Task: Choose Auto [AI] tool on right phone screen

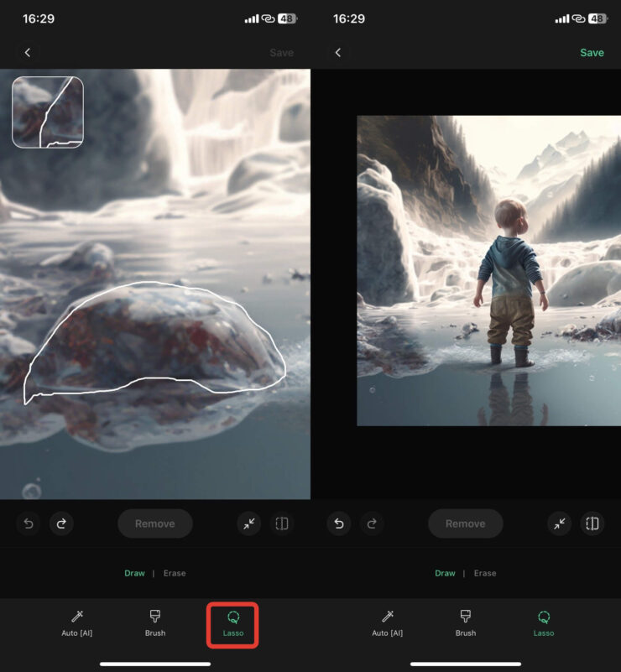Action: [x=388, y=623]
